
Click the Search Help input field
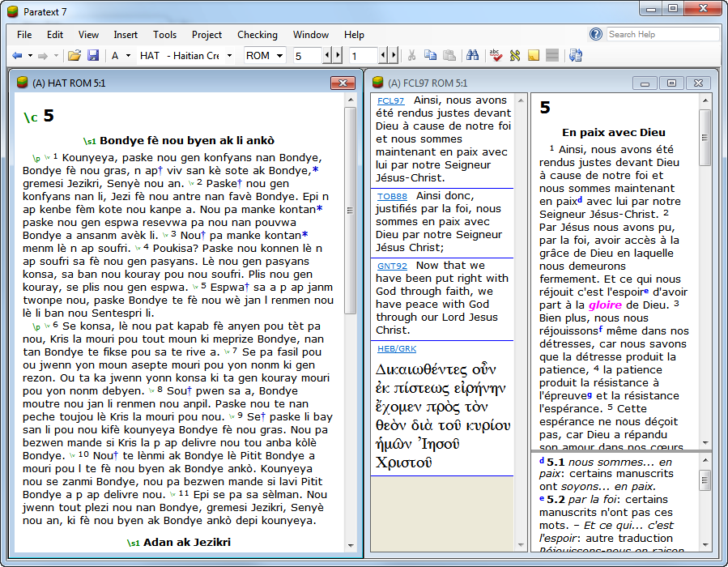point(663,34)
